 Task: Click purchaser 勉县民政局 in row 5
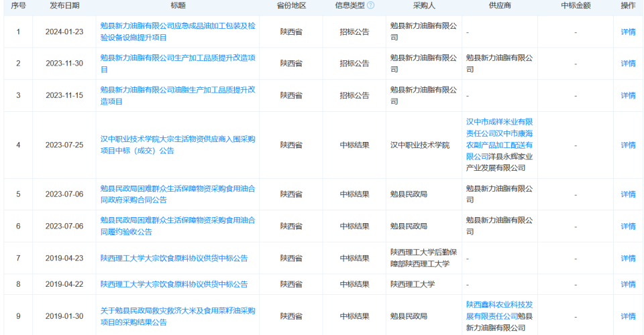point(409,194)
